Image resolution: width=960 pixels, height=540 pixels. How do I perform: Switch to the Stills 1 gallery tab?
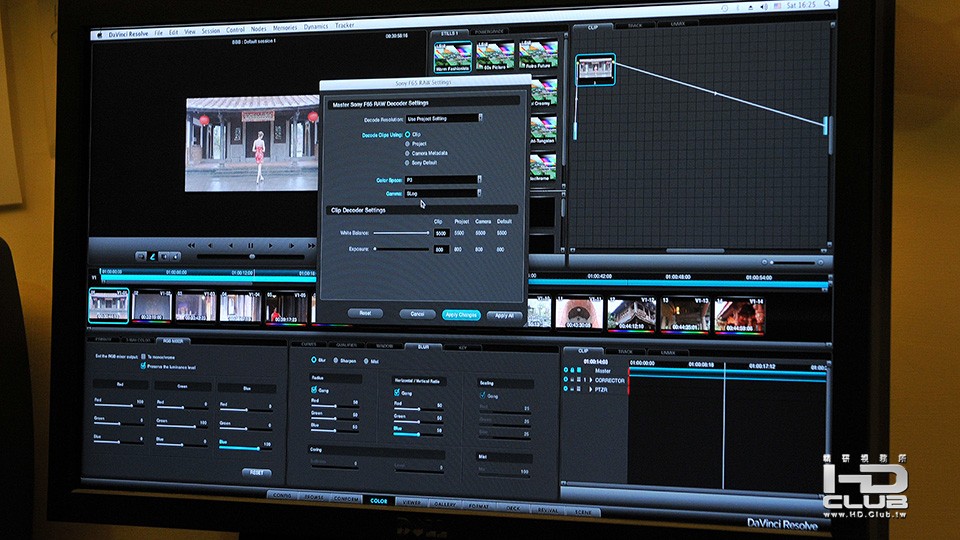coord(449,33)
